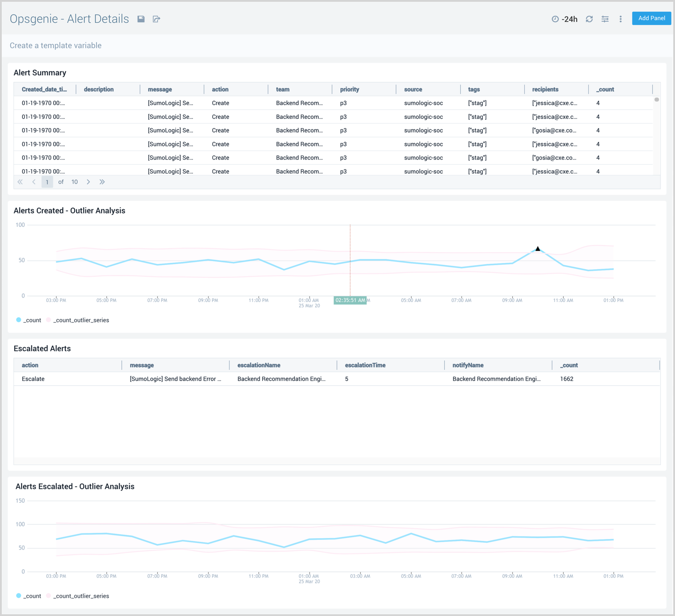Go back one page in Alert Summary
Viewport: 675px width, 616px height.
click(34, 181)
